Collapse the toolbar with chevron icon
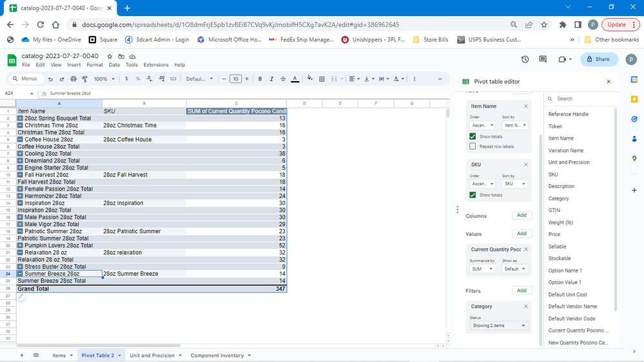Viewport: 644px width, 362px height. [x=440, y=79]
